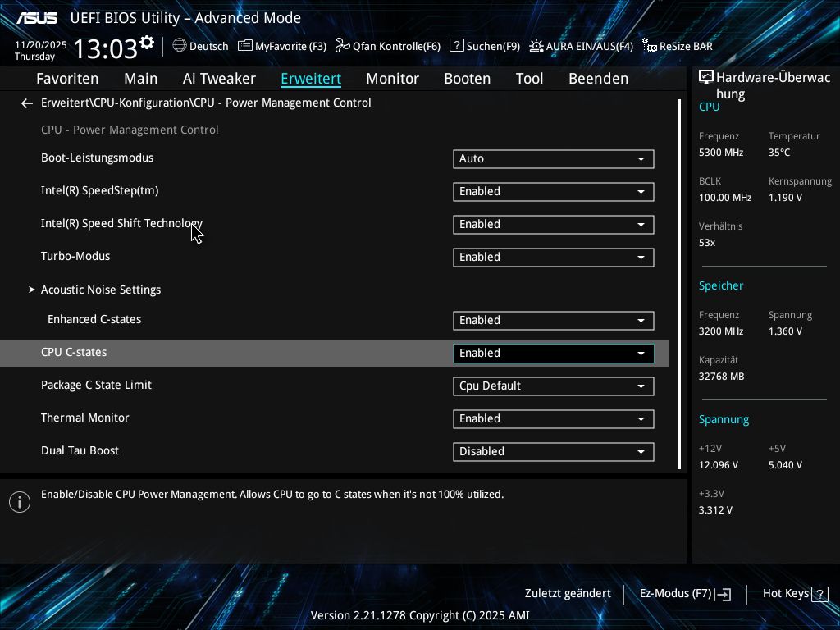Select Dual Tau Boost row label
Screen dimensions: 840x630
point(80,450)
